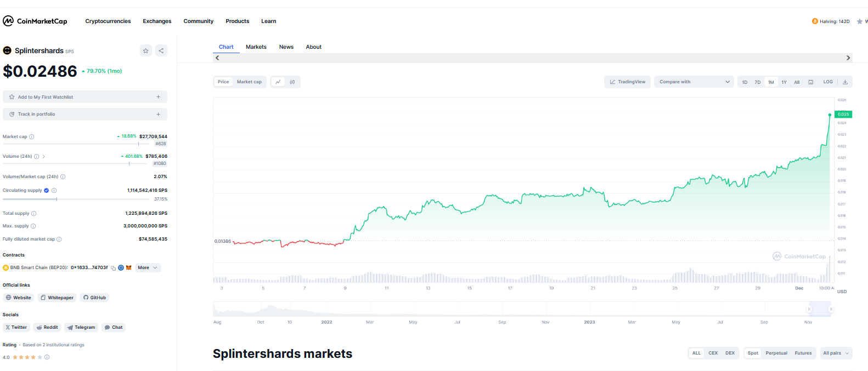868x371 pixels.
Task: Open the Telegram social link
Action: (x=81, y=327)
